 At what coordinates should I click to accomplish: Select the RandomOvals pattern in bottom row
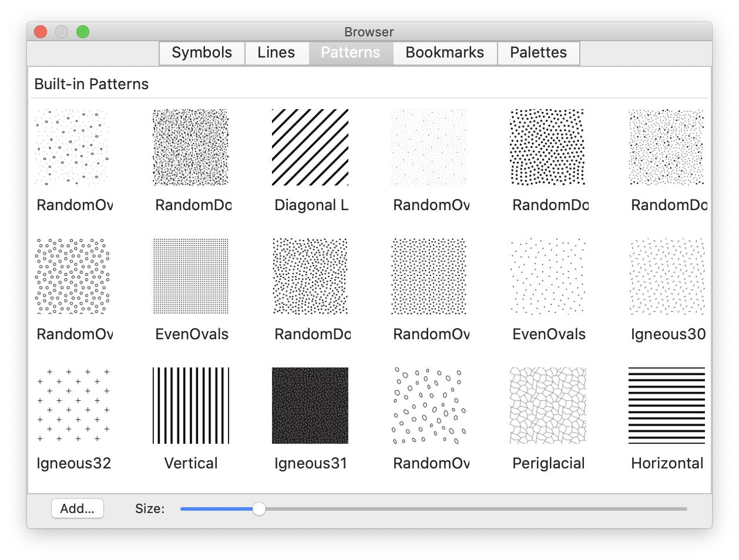[429, 405]
